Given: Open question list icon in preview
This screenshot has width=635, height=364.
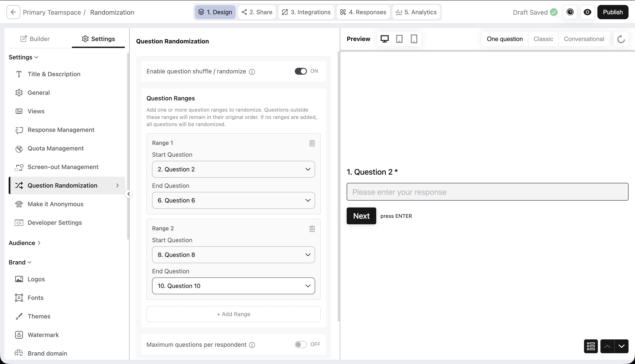Looking at the screenshot, I should [x=591, y=346].
